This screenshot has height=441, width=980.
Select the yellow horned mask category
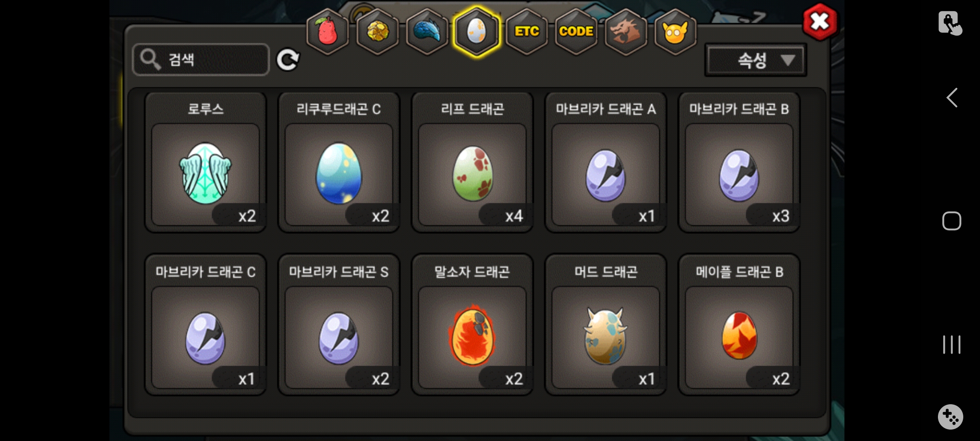[x=675, y=31]
